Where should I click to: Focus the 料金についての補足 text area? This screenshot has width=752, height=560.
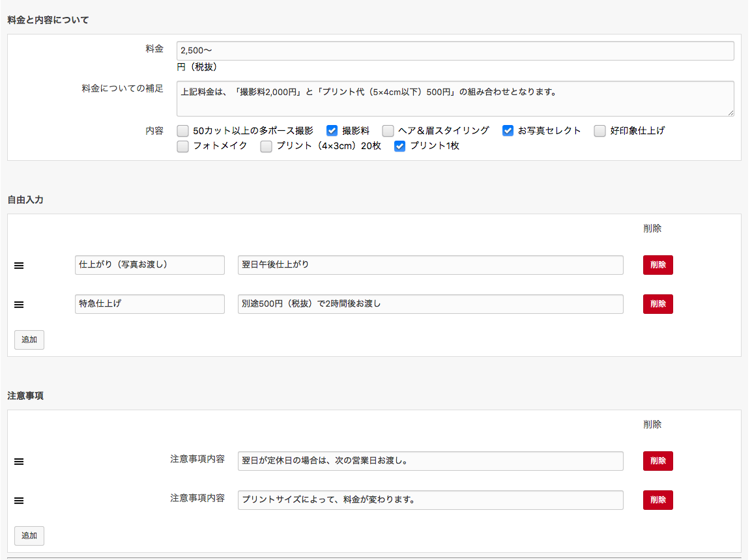coord(455,99)
